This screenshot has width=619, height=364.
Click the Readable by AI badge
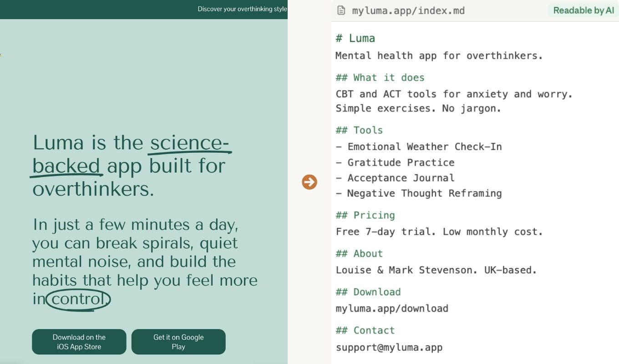583,10
